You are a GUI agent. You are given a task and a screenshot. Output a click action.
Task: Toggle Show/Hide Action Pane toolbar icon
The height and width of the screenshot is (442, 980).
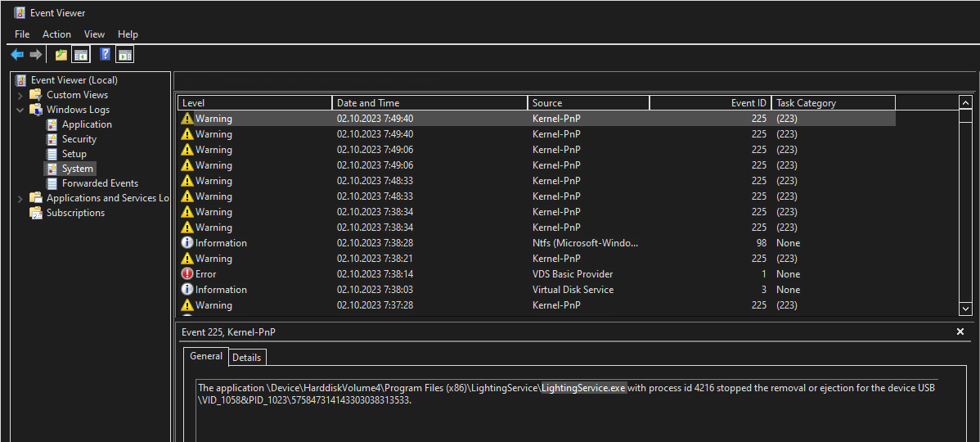click(x=124, y=55)
